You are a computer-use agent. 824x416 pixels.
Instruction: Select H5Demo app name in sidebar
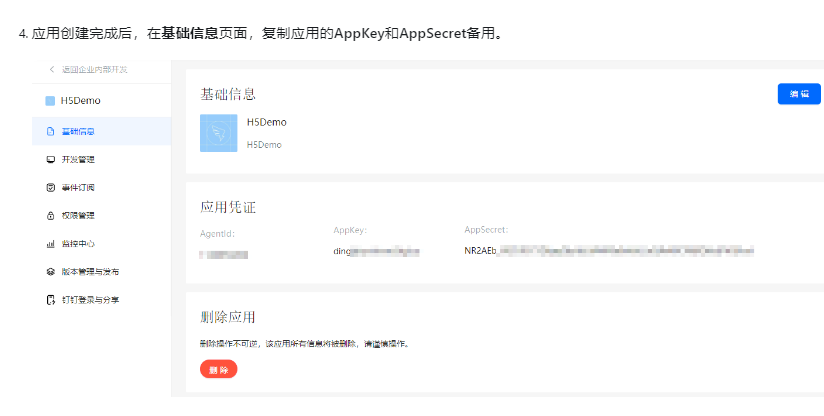coord(80,101)
